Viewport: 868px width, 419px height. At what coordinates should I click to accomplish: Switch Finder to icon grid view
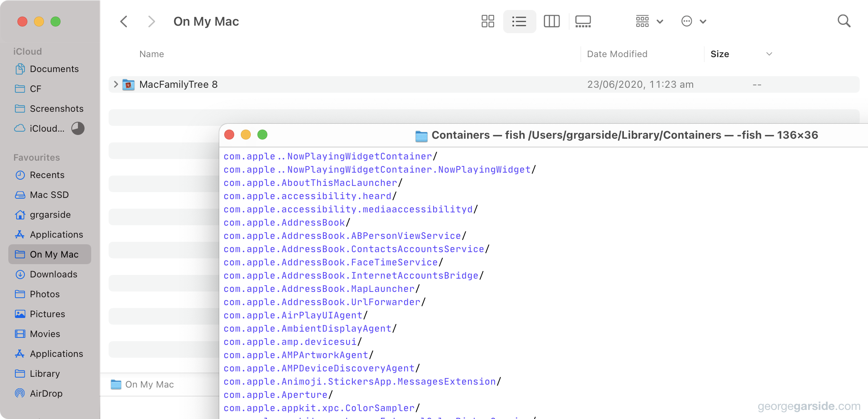coord(487,22)
